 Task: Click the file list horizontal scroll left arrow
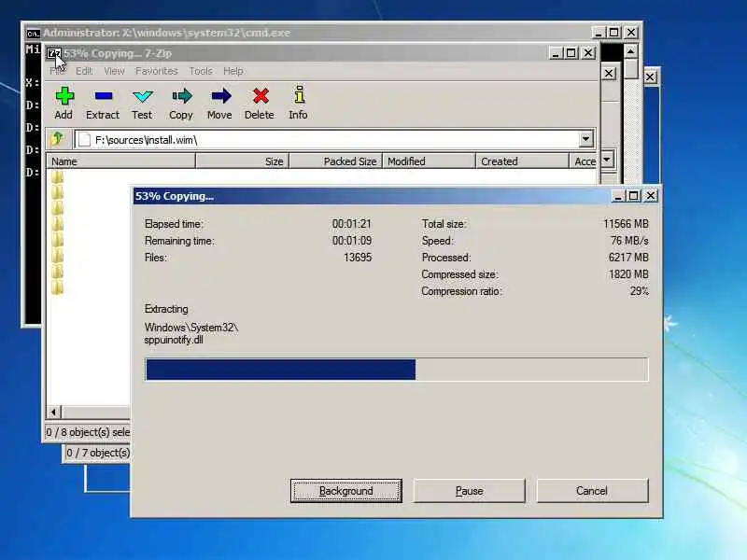tap(54, 412)
